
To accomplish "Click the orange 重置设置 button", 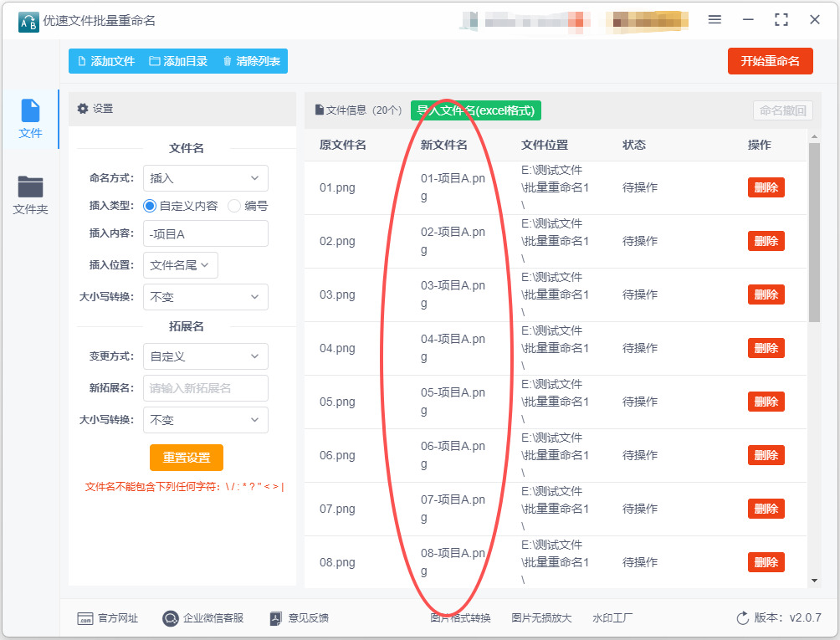I will [x=187, y=458].
